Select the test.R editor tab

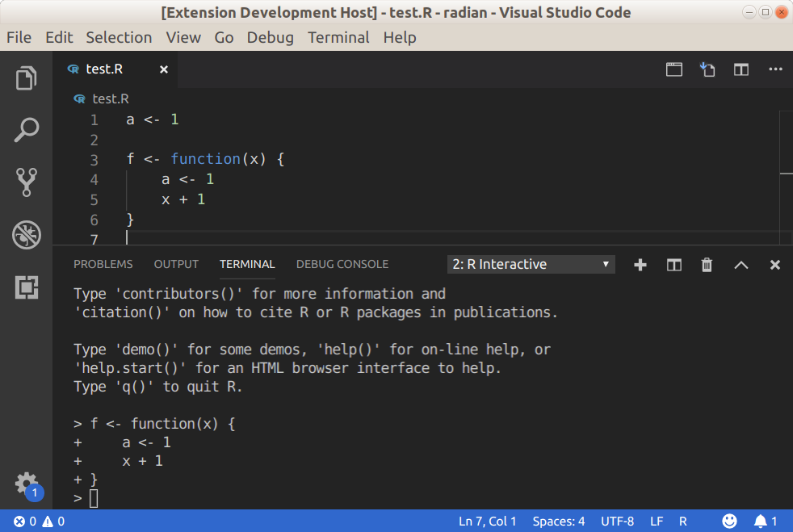click(115, 69)
